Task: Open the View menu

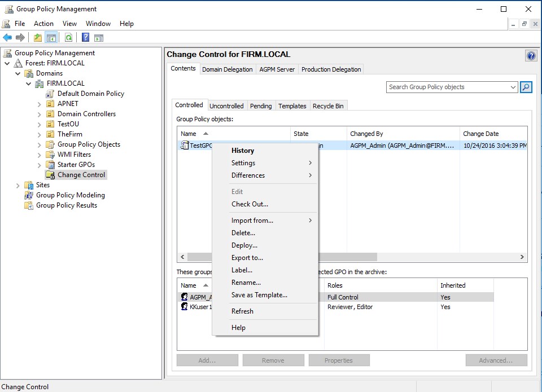Action: tap(69, 24)
